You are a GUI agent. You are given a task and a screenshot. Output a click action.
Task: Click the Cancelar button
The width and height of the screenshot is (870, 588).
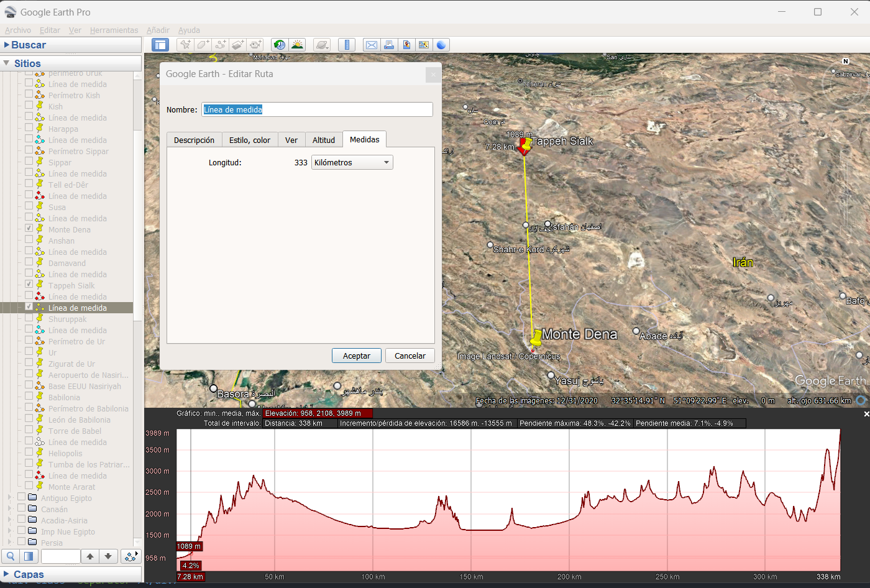point(410,356)
